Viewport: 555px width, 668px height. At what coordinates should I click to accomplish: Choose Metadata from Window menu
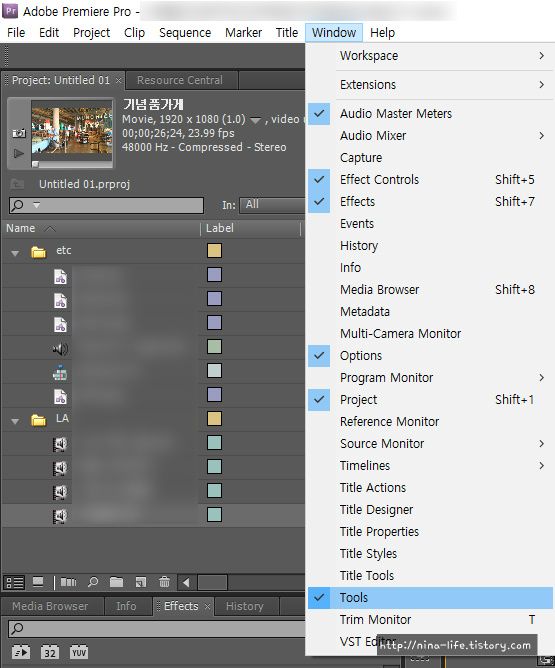430,311
